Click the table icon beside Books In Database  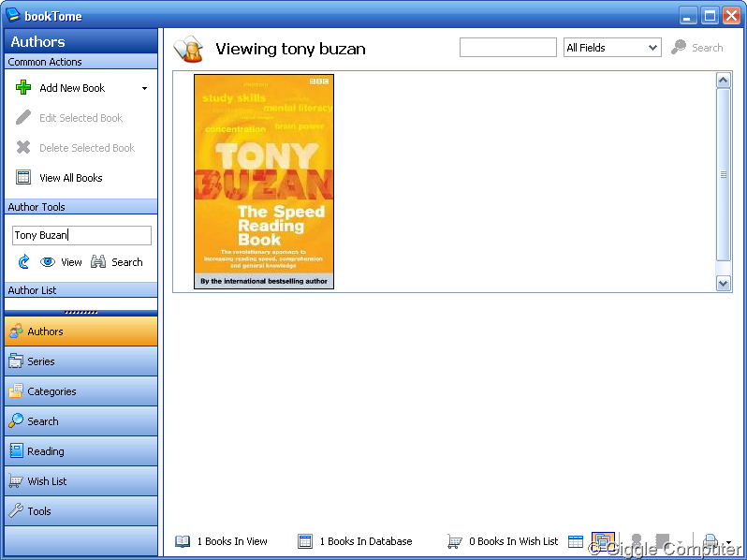coord(305,541)
